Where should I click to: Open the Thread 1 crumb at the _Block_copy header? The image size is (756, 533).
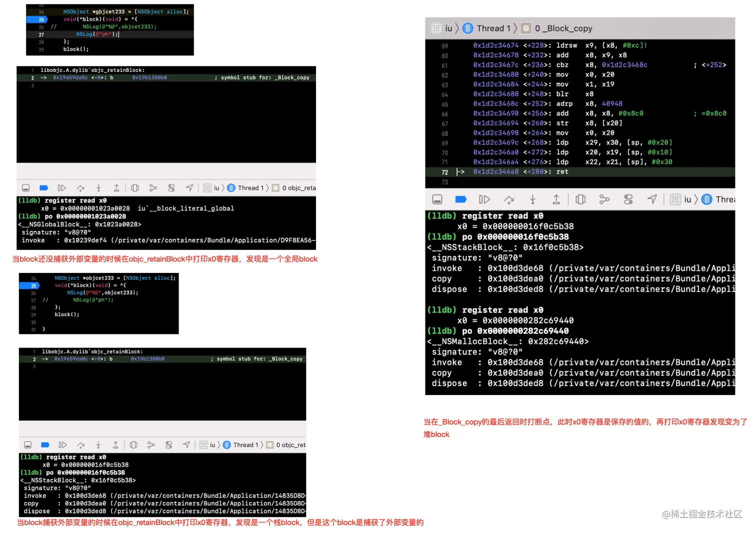[x=486, y=28]
